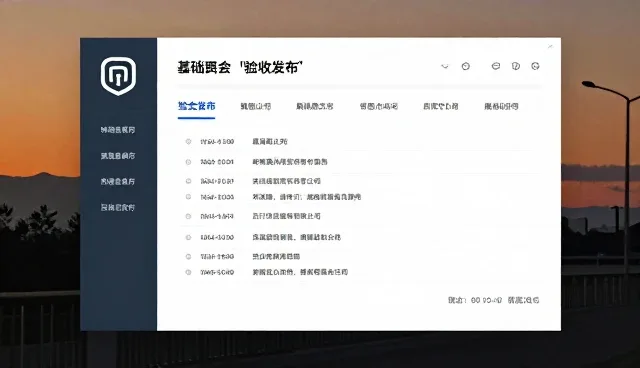
Task: Switch to the fourth tab in the tab row
Action: 379,106
